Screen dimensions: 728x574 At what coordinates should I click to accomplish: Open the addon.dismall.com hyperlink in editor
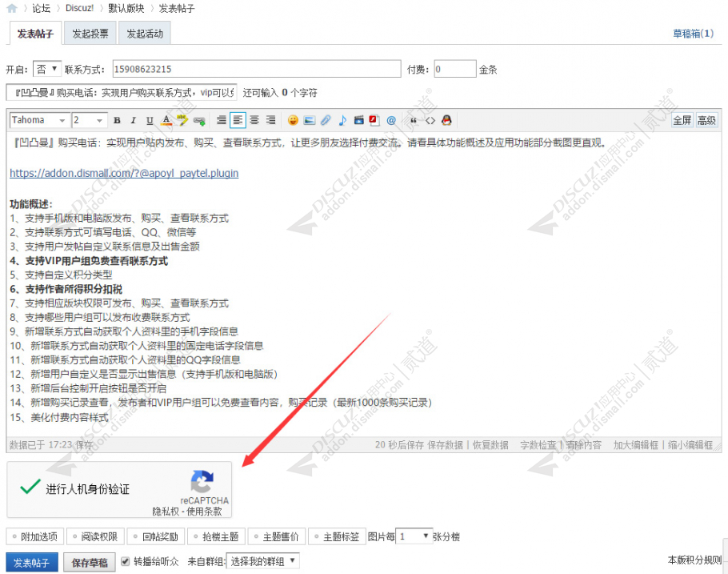[124, 174]
